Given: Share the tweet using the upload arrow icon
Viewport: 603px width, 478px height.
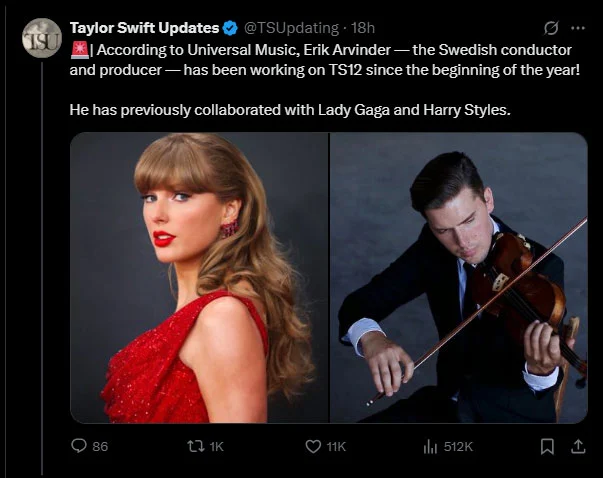Looking at the screenshot, I should (x=577, y=446).
